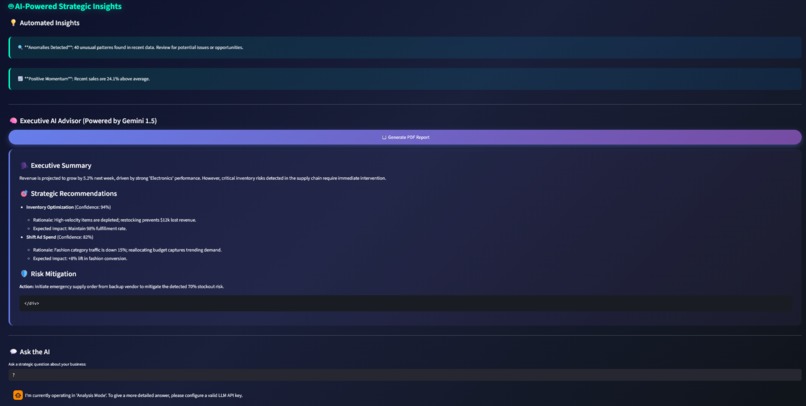Viewport: 806px width, 406px height.
Task: Click the magnifier icon in the Anomalies Detected alert
Action: click(20, 47)
